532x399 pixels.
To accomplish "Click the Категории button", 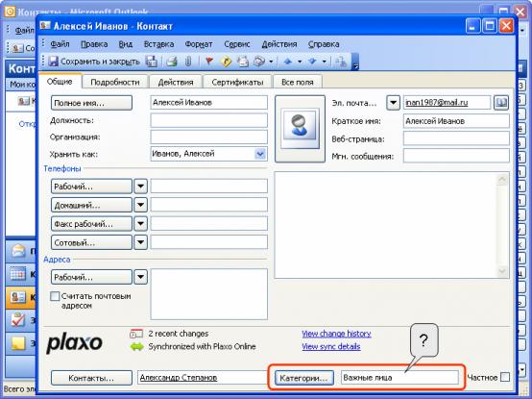I will 304,378.
